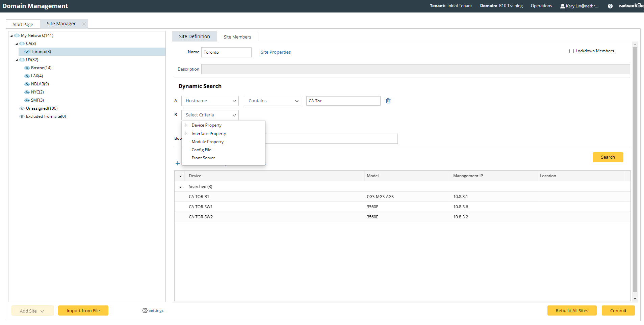Viewport: 644px width, 325px height.
Task: Collapse the Searched (3) group
Action: (180, 187)
